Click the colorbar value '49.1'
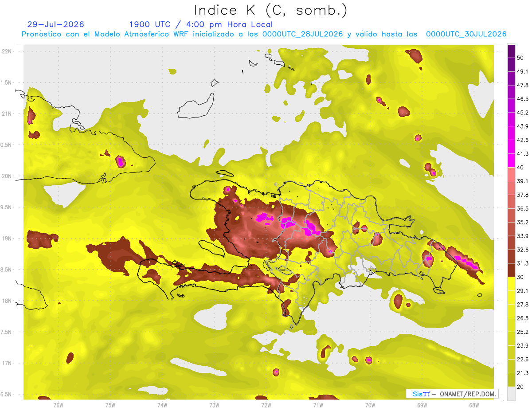This screenshot has width=532, height=411. (x=522, y=71)
